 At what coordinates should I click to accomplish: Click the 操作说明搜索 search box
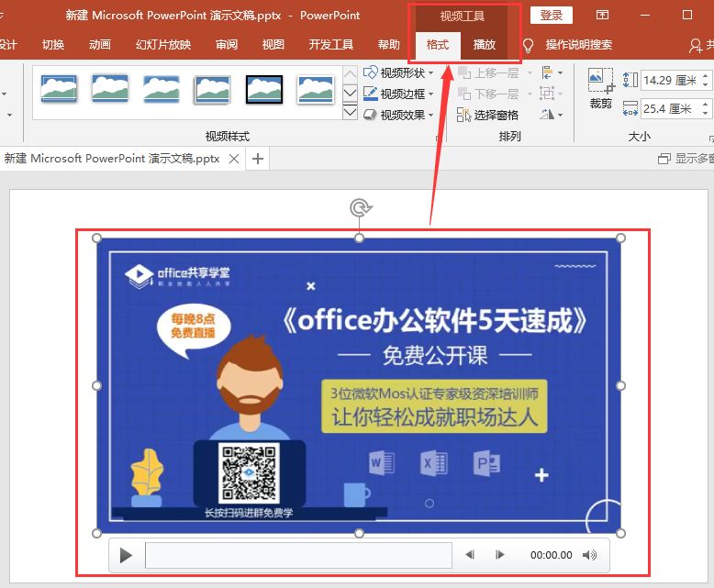tap(579, 45)
